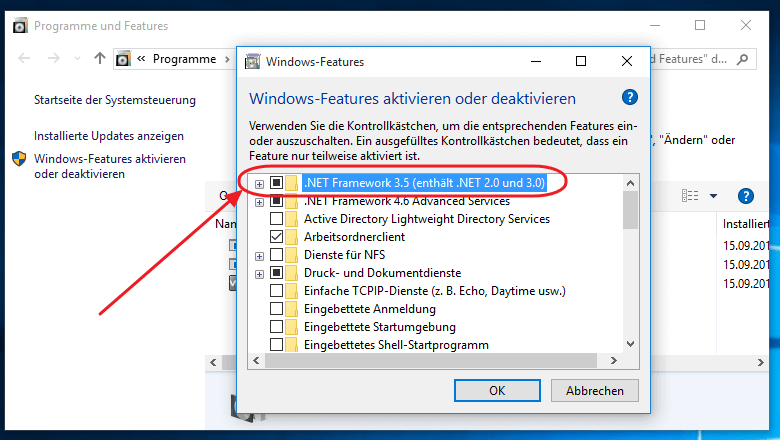Click the breadcrumb back chevrons before Programme
The height and width of the screenshot is (440, 780).
pos(141,59)
